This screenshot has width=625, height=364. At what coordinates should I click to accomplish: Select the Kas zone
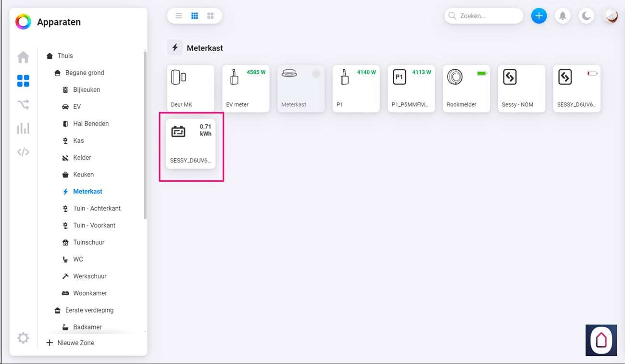(78, 140)
